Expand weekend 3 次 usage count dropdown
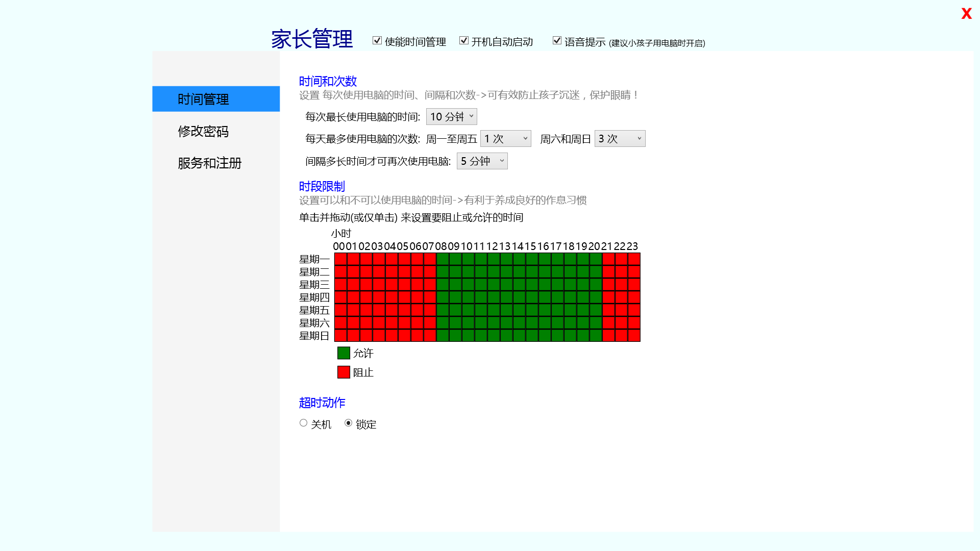Image resolution: width=980 pixels, height=551 pixels. tap(620, 139)
